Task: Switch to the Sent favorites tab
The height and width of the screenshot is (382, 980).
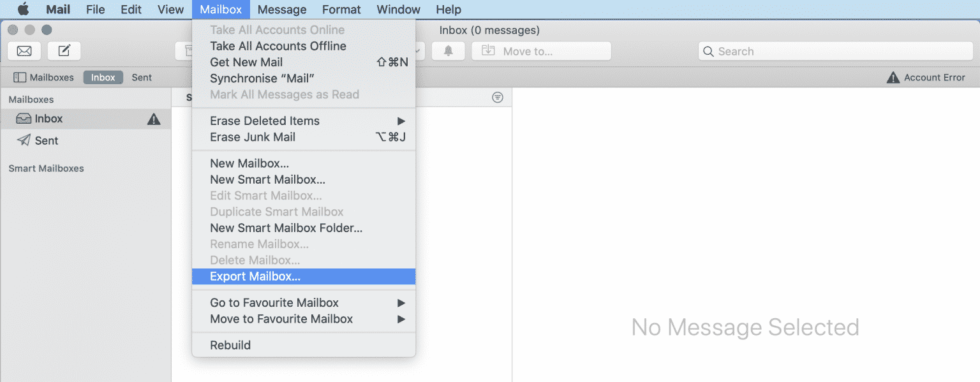Action: 142,77
